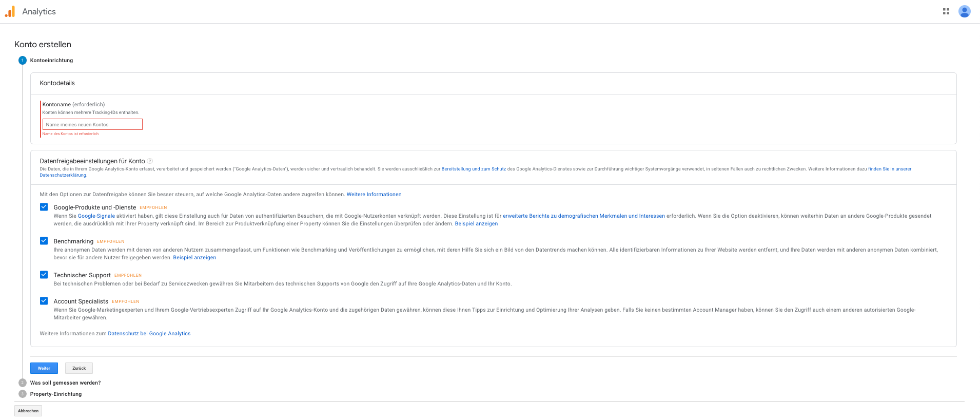Open the Google-Signale link

[96, 216]
